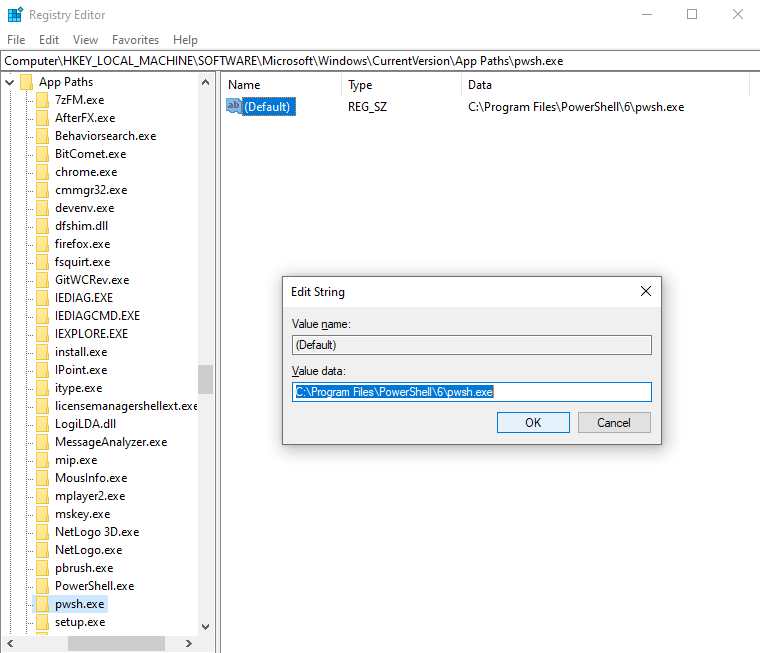Viewport: 760px width, 653px height.
Task: Select IPoint.exe key
Action: (81, 370)
